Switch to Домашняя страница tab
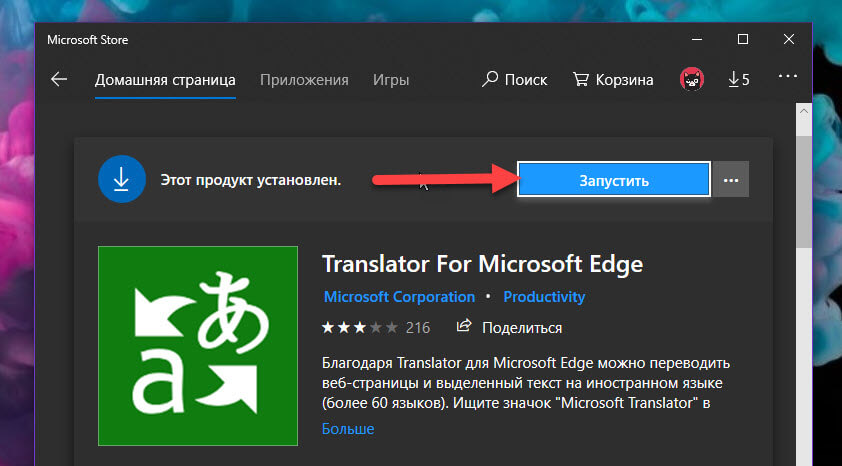The height and width of the screenshot is (466, 842). point(165,80)
